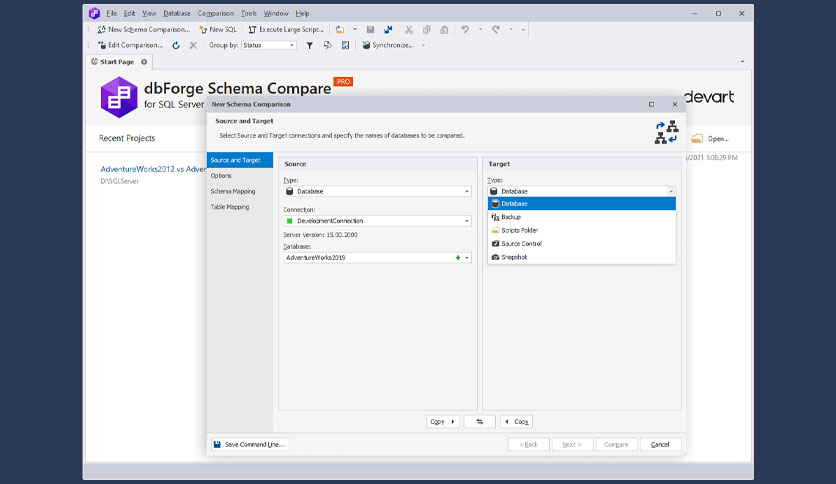Click the Open project button on Start Page
Screen dimensions: 836x484
(x=710, y=139)
